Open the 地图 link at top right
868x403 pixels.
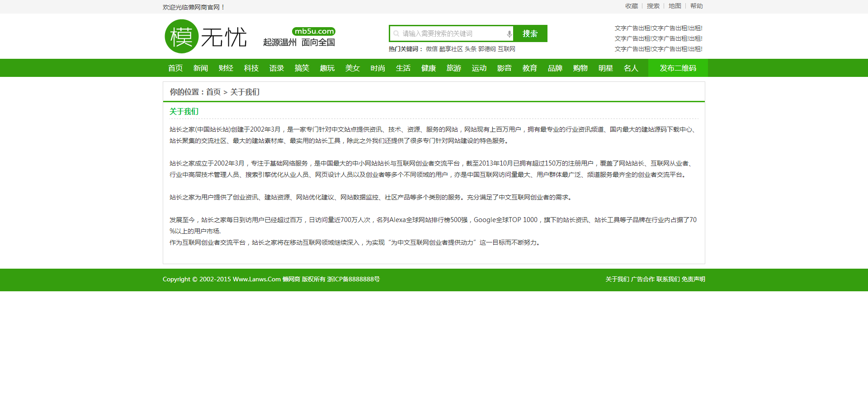click(675, 6)
